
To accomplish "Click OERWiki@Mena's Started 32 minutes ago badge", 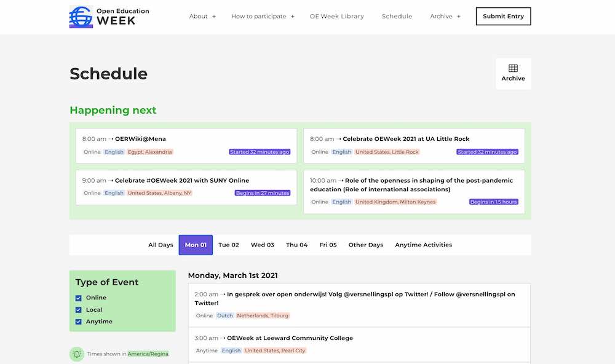I will pyautogui.click(x=260, y=152).
